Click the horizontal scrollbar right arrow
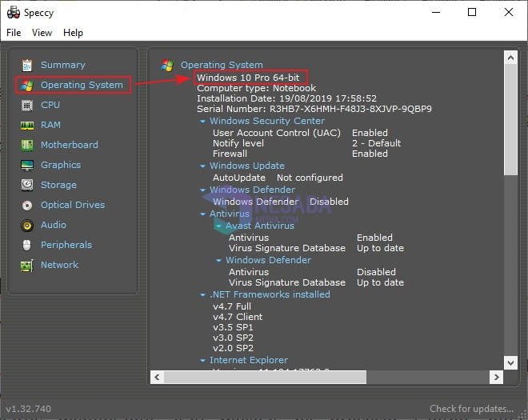Screen dimensions: 528x420 point(496,378)
